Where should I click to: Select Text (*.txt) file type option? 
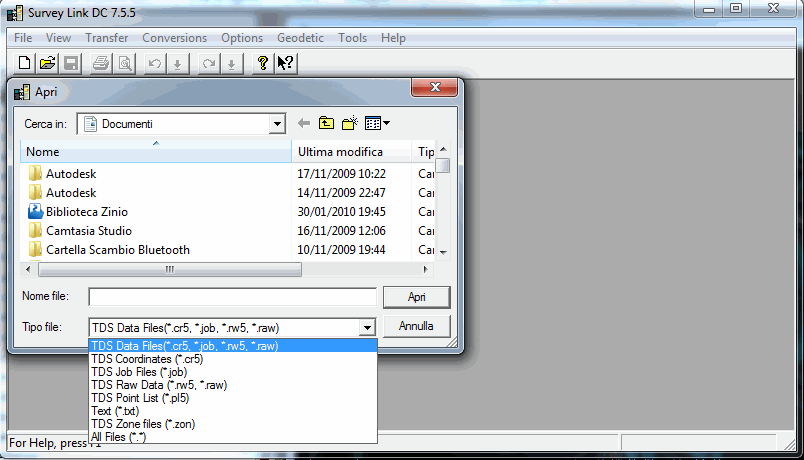click(x=233, y=411)
